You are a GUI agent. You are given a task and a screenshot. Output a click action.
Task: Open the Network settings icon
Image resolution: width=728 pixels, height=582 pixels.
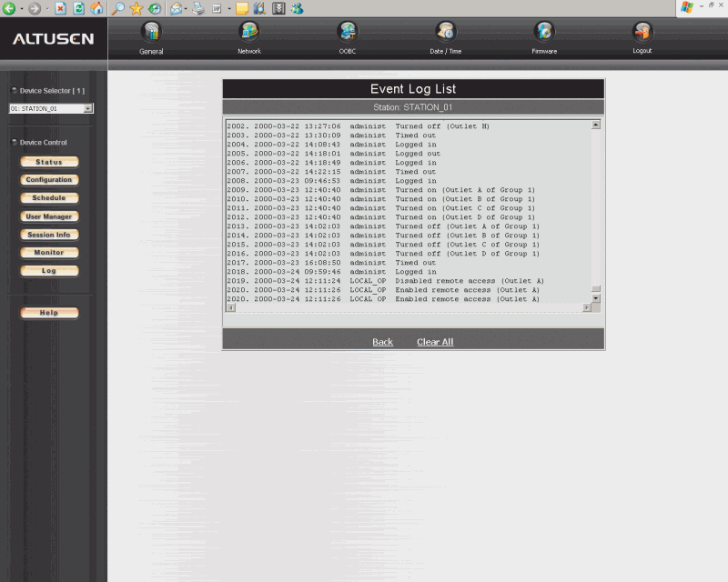point(248,33)
